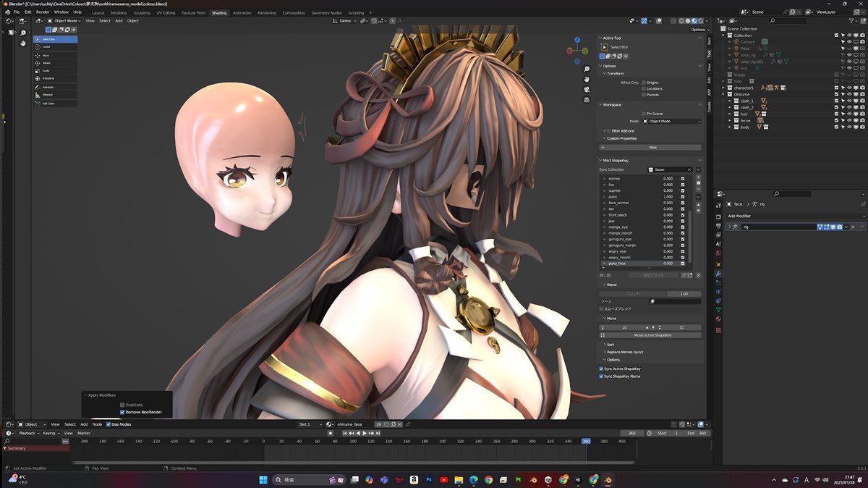
Task: Pin the properties editor context
Action: [862, 205]
